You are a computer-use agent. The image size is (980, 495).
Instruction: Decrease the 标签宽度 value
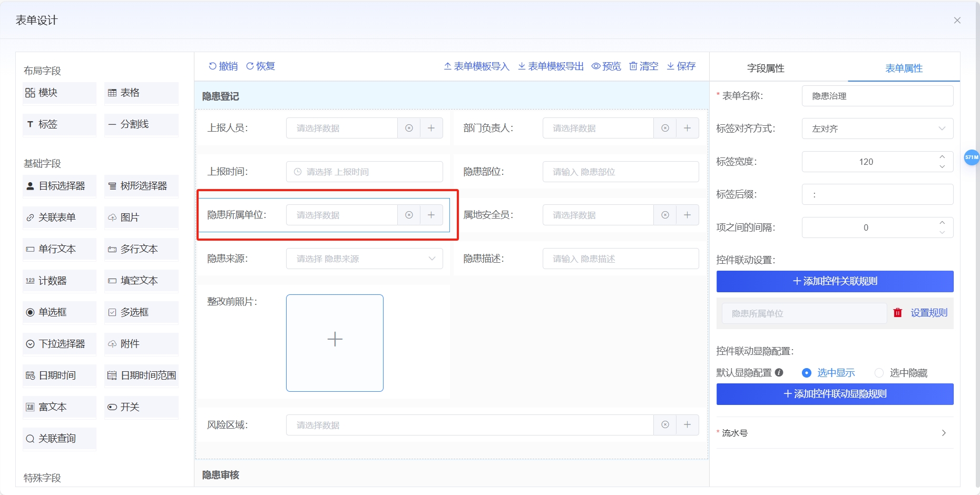[x=942, y=166]
